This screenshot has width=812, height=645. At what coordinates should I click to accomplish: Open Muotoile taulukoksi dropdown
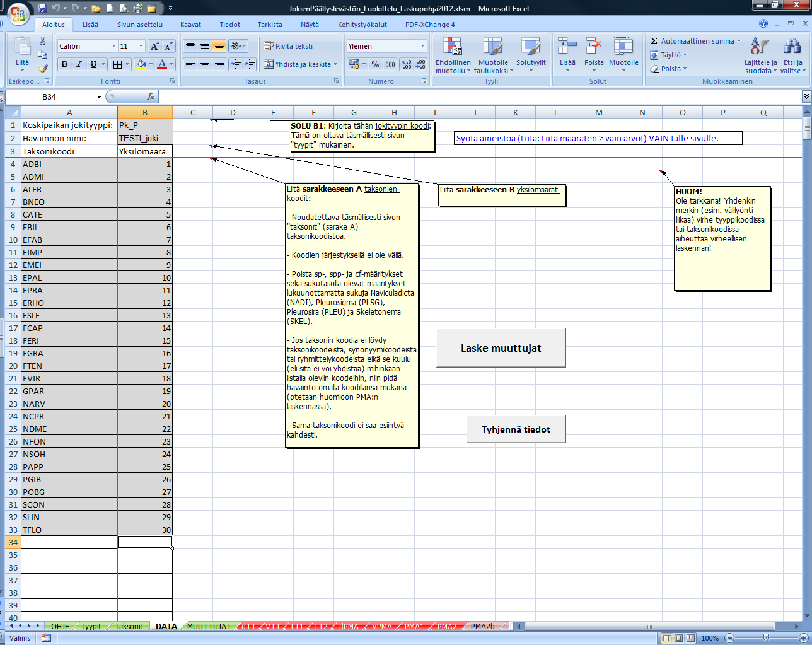click(x=493, y=55)
